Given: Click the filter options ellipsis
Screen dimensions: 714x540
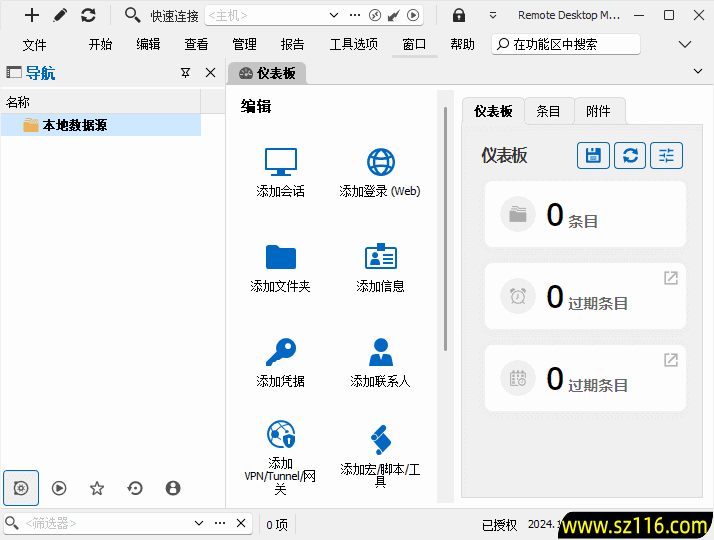Looking at the screenshot, I should 220,523.
